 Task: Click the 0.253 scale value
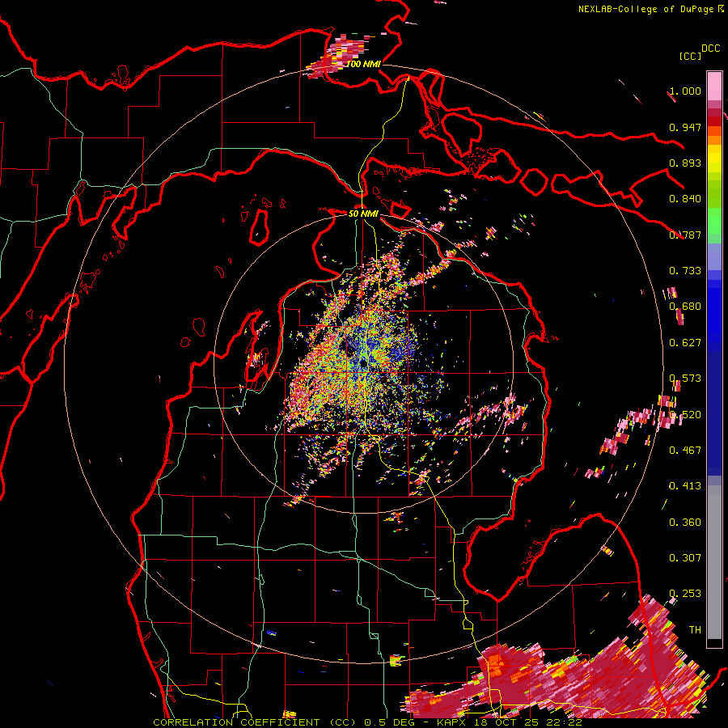tap(685, 594)
